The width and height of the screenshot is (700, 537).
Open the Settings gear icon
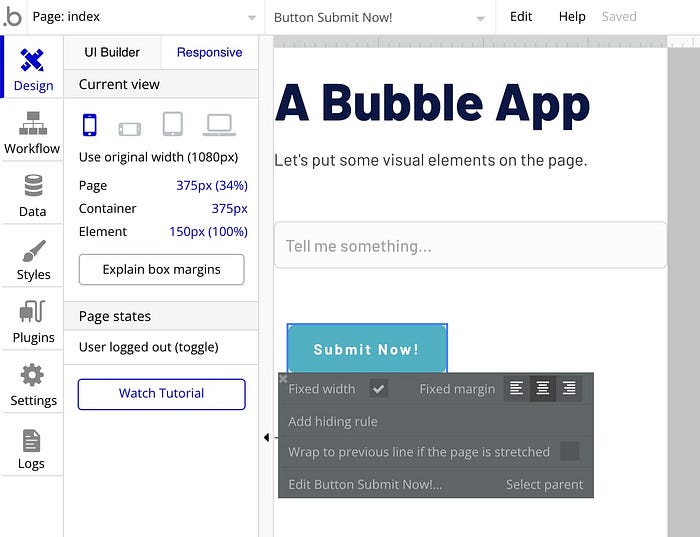(x=32, y=375)
